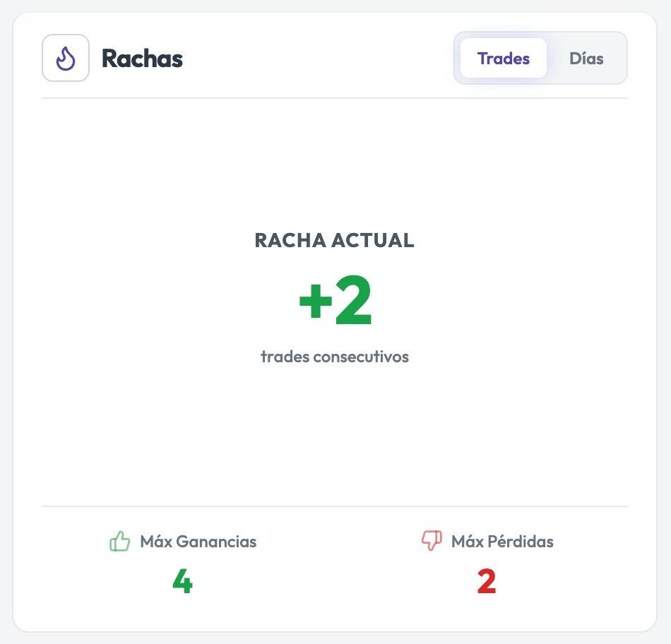This screenshot has width=671, height=644.
Task: Select the +2 current streak value
Action: (x=335, y=300)
